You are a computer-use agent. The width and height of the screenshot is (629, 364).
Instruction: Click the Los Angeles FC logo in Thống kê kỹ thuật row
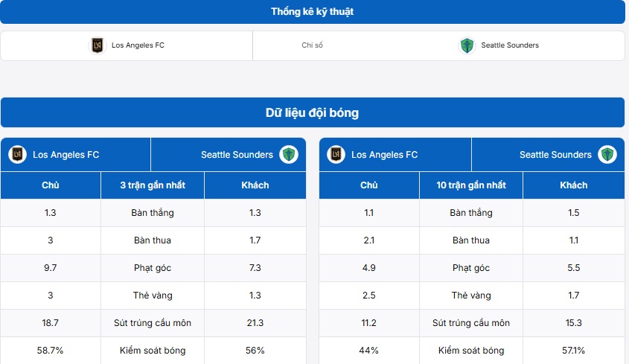97,45
